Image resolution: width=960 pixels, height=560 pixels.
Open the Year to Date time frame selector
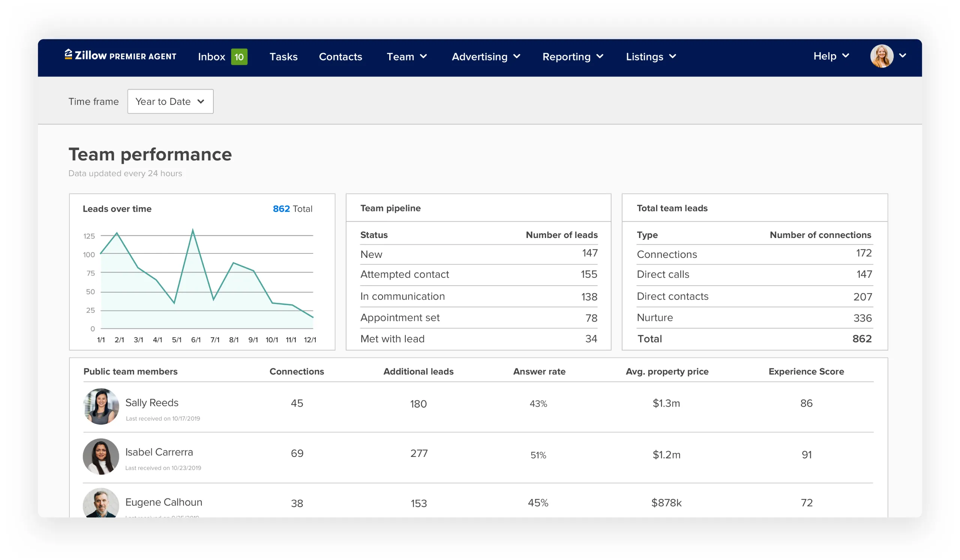click(x=170, y=101)
